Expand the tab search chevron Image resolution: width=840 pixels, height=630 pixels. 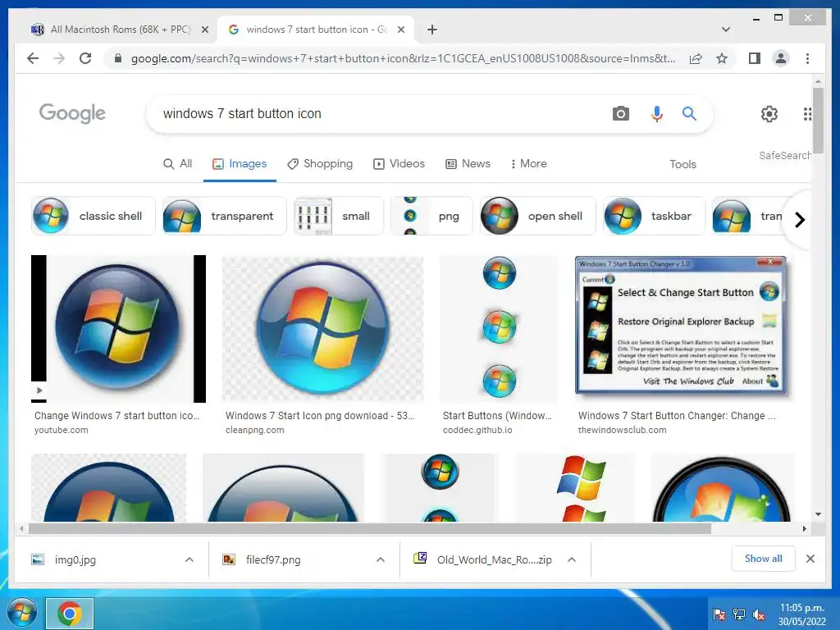pyautogui.click(x=726, y=30)
